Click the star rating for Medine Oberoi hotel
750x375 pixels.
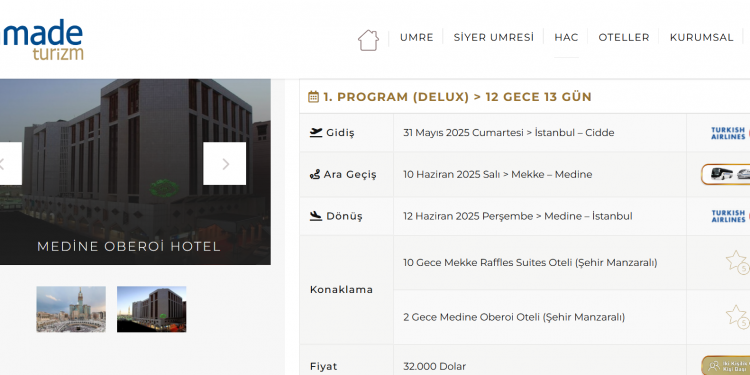(737, 317)
